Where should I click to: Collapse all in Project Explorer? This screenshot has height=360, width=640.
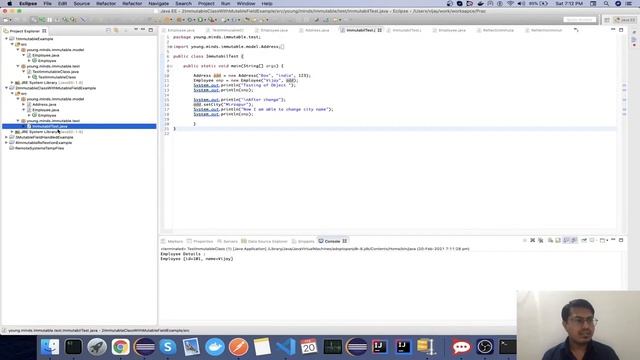click(x=108, y=30)
